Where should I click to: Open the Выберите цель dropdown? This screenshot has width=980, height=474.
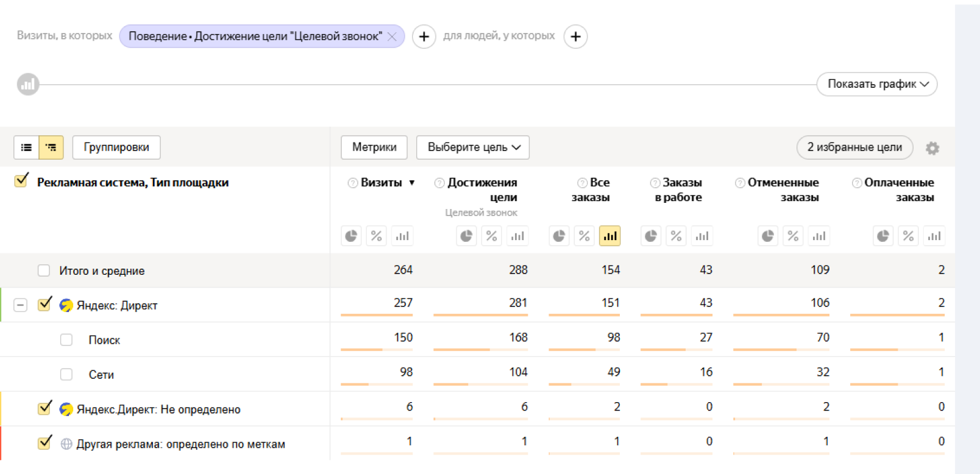pos(473,147)
